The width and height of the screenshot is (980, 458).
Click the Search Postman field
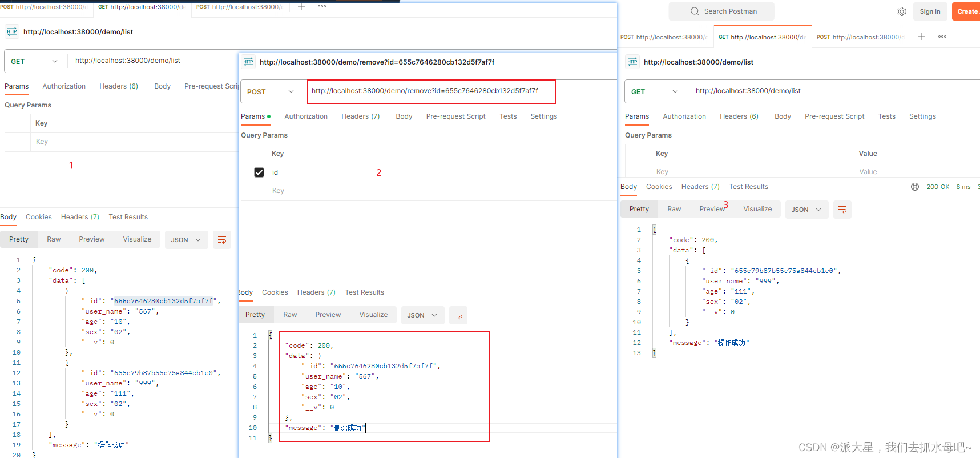[721, 11]
